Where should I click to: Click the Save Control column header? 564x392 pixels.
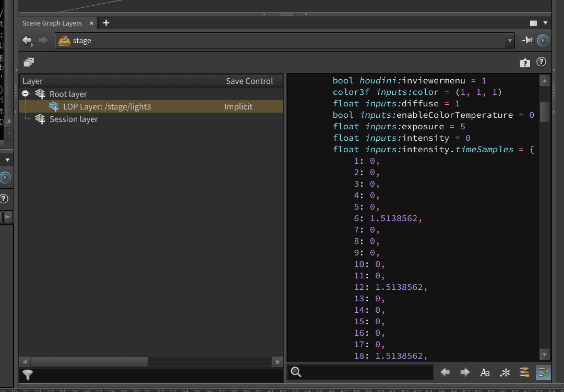[x=249, y=81]
